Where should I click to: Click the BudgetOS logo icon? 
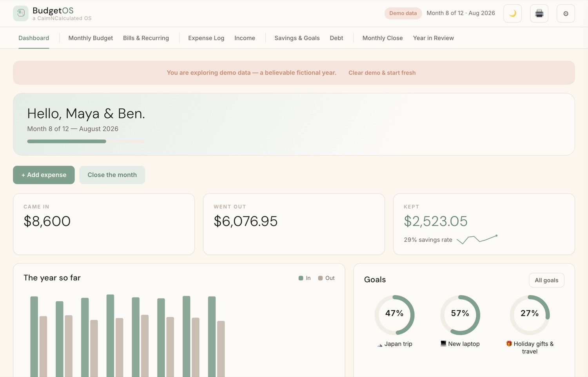click(21, 13)
